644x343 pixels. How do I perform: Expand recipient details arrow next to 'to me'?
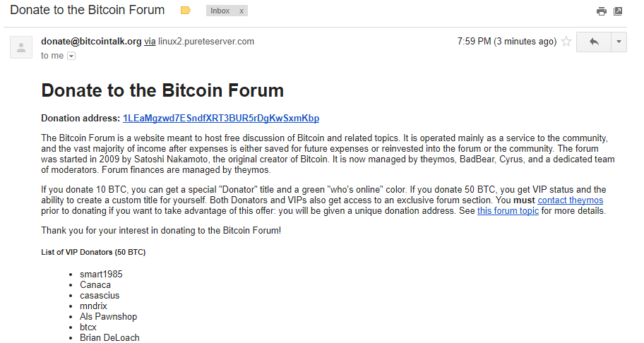[71, 56]
